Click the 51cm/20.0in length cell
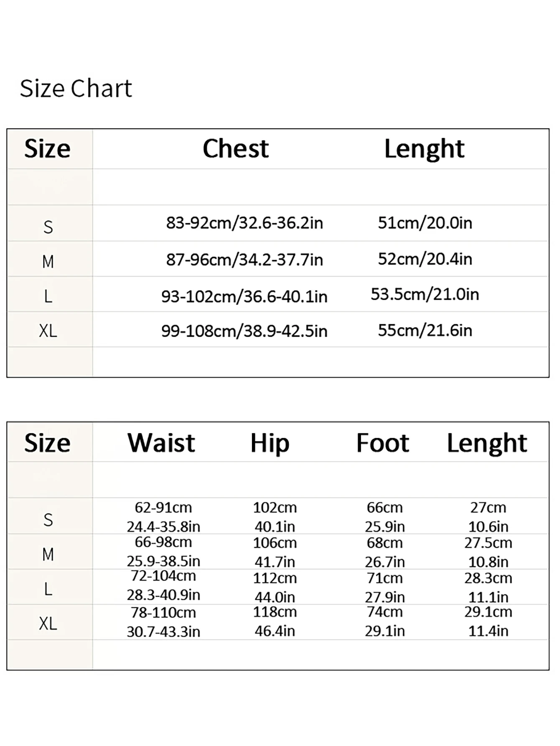The height and width of the screenshot is (746, 560). (425, 223)
